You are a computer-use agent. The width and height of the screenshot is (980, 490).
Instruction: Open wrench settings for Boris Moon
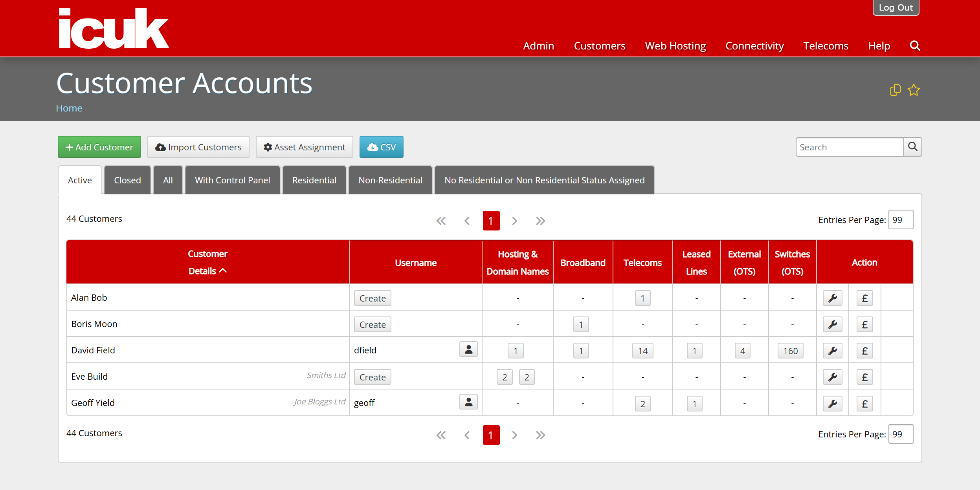(832, 325)
